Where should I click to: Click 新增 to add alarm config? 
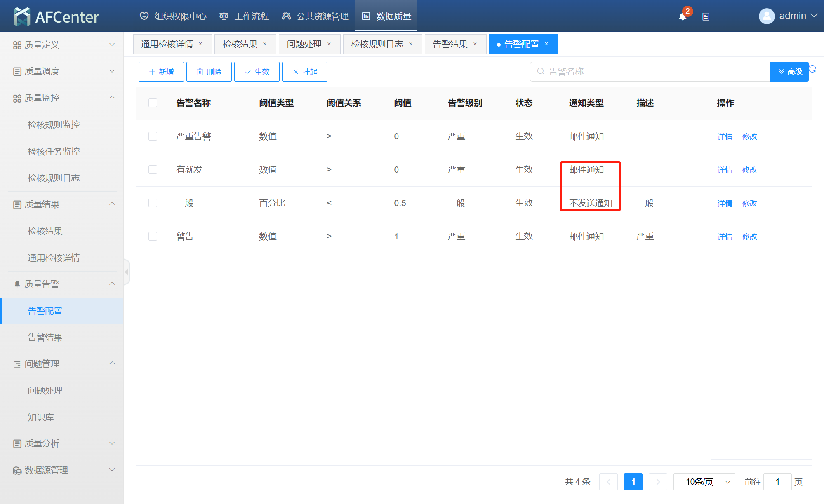point(161,72)
